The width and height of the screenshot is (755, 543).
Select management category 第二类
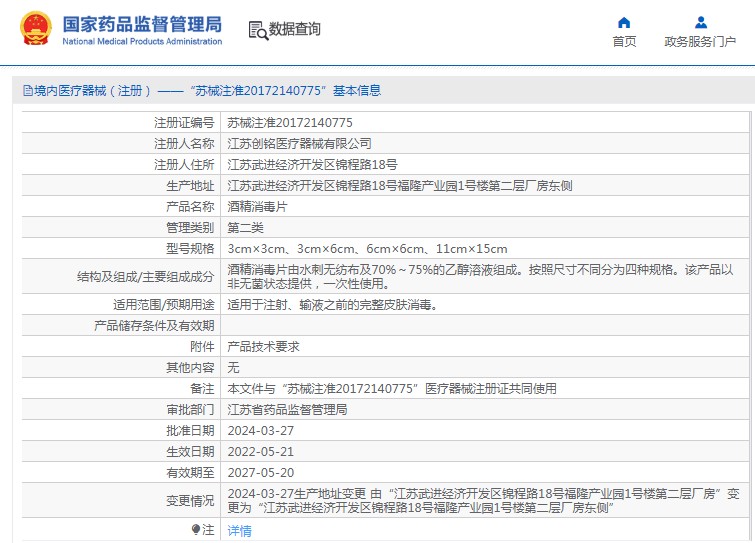tap(245, 228)
